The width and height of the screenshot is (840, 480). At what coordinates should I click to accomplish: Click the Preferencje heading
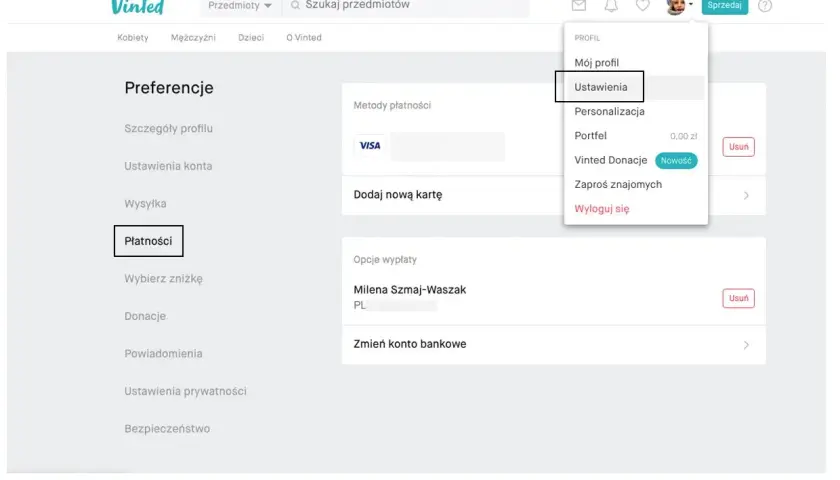click(x=169, y=88)
